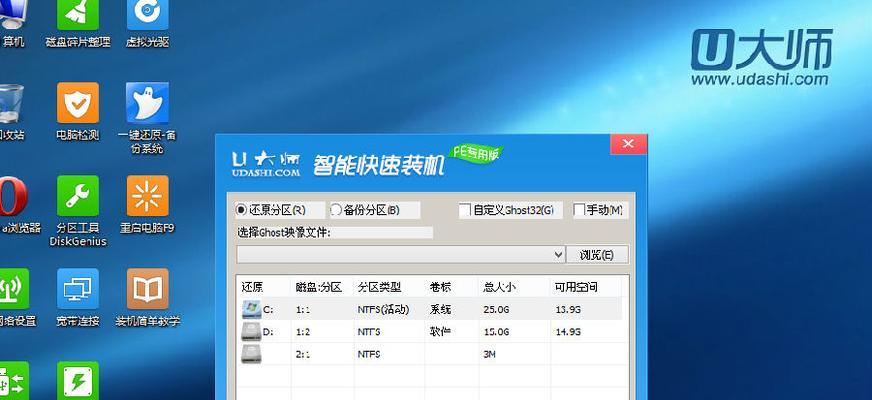Open the 宽带连接 desktop icon

click(78, 289)
